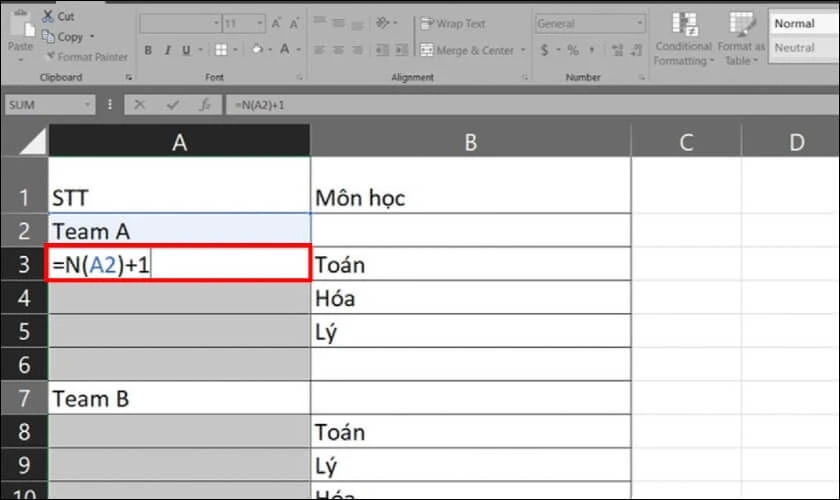Apply Middle Align to cell
Screen dimensions: 840x500
coord(339,23)
